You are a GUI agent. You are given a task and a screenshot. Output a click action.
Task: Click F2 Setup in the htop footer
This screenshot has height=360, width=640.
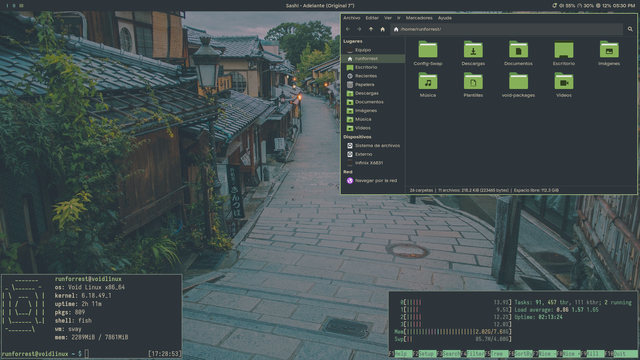424,353
